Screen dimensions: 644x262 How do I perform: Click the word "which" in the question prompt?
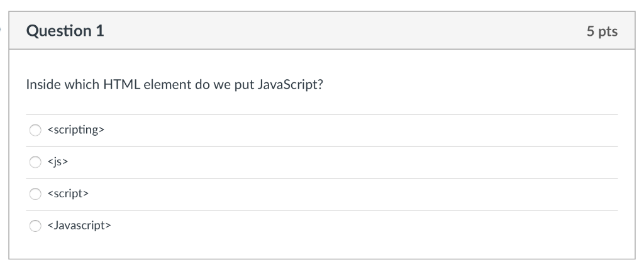[x=81, y=84]
